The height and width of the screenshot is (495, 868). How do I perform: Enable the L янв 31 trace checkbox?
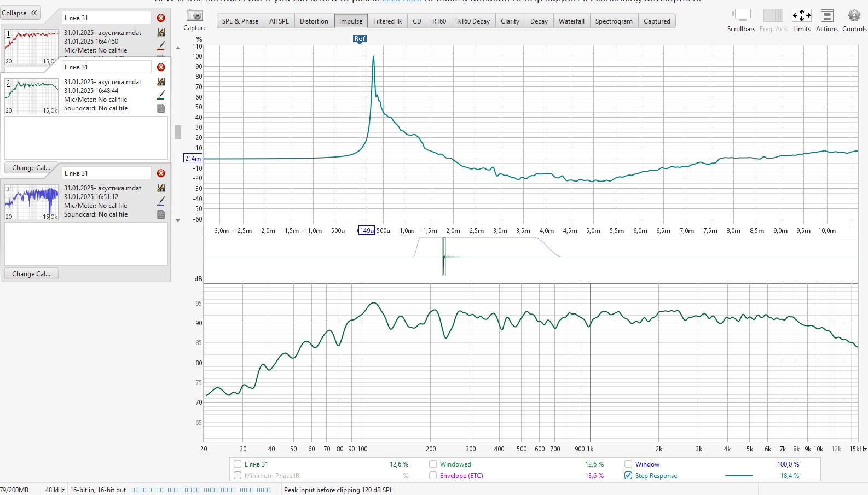click(x=238, y=464)
